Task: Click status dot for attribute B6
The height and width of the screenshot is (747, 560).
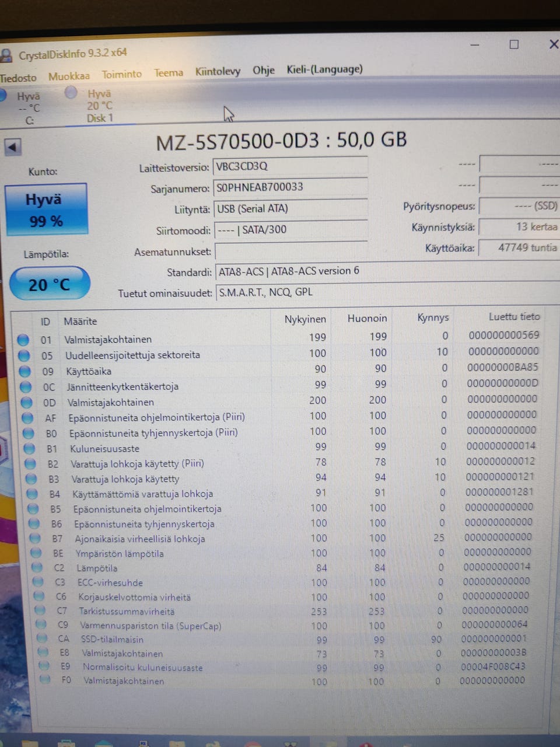Action: (x=34, y=523)
